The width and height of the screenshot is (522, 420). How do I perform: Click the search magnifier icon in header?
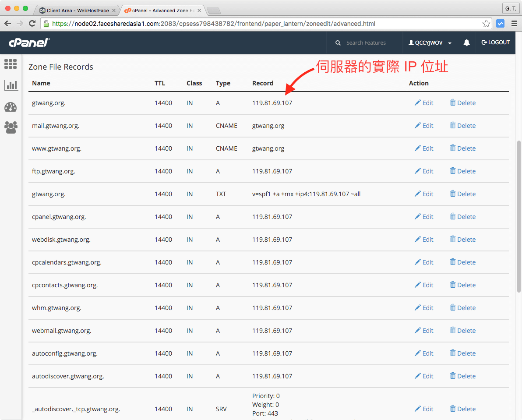click(x=338, y=42)
